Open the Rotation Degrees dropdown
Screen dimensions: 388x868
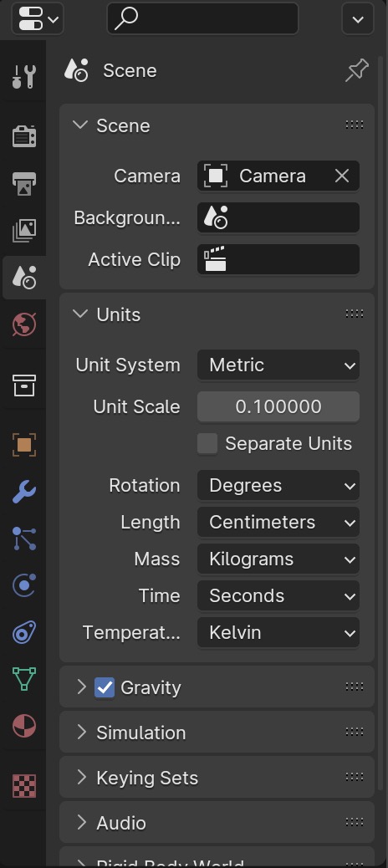tap(278, 486)
